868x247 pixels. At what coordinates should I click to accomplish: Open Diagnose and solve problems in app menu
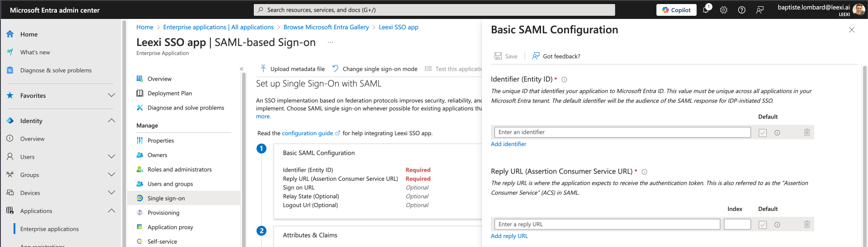186,108
